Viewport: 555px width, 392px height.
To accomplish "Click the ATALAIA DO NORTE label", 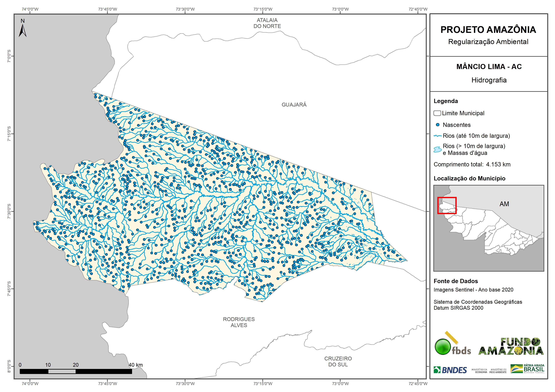I will point(267,23).
